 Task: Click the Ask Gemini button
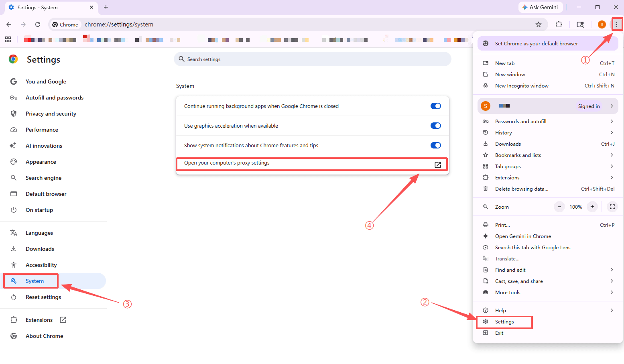point(540,7)
